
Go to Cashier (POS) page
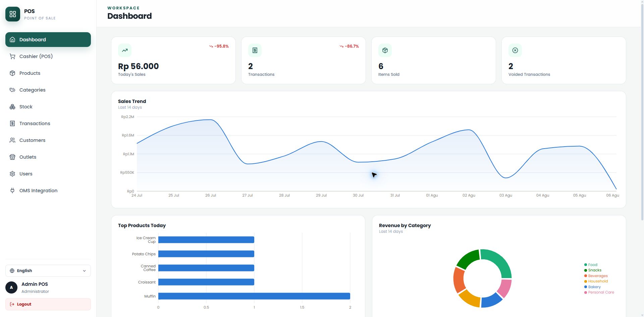point(48,56)
